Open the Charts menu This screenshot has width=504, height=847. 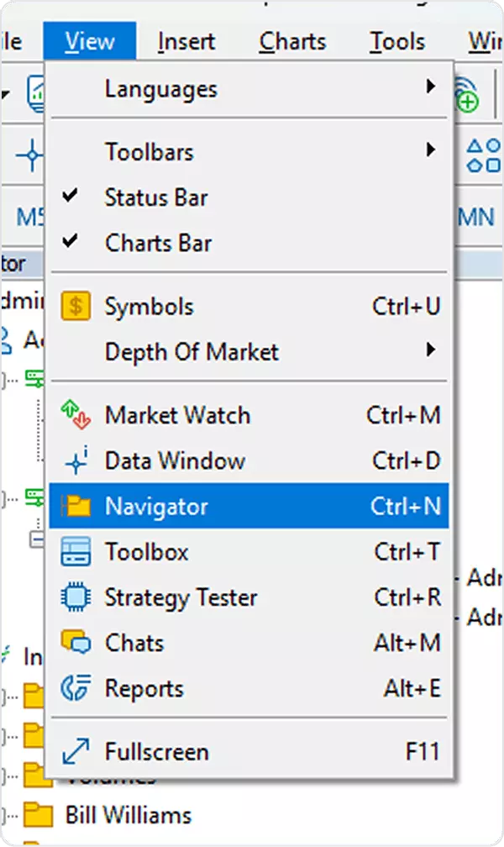pyautogui.click(x=292, y=41)
